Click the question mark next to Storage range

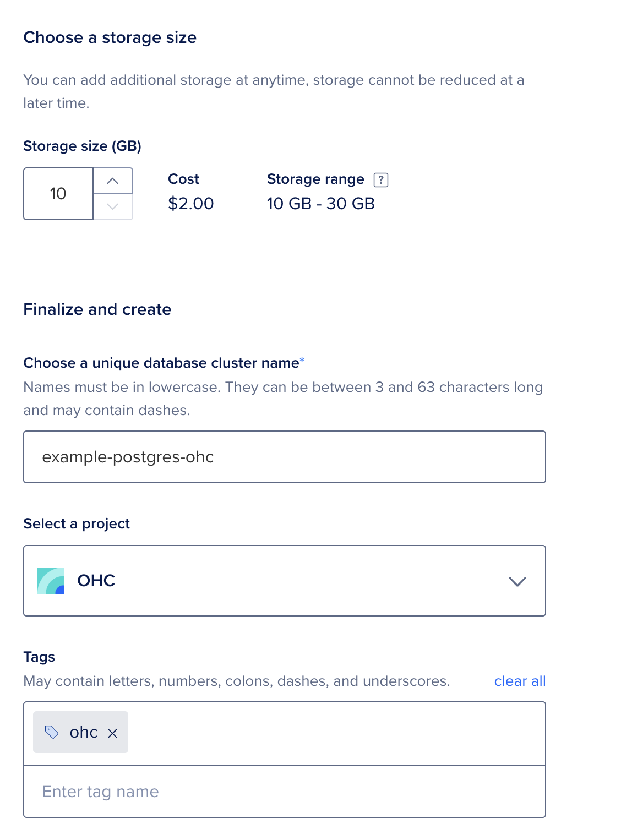[382, 179]
